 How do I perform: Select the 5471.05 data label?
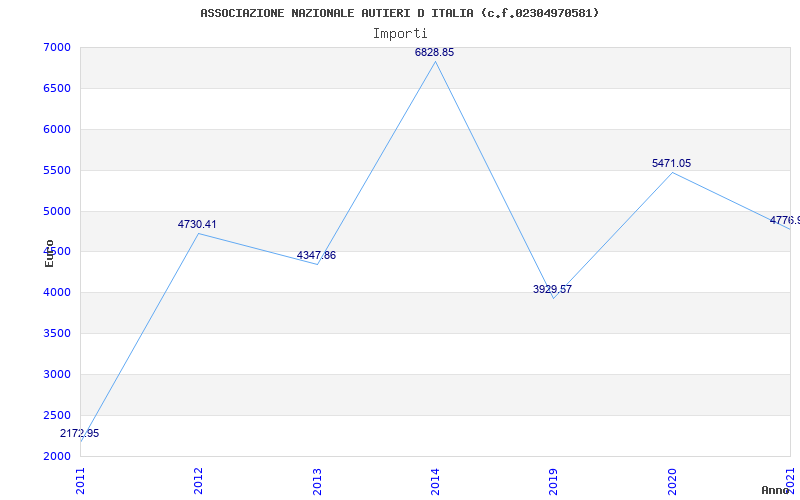[671, 164]
